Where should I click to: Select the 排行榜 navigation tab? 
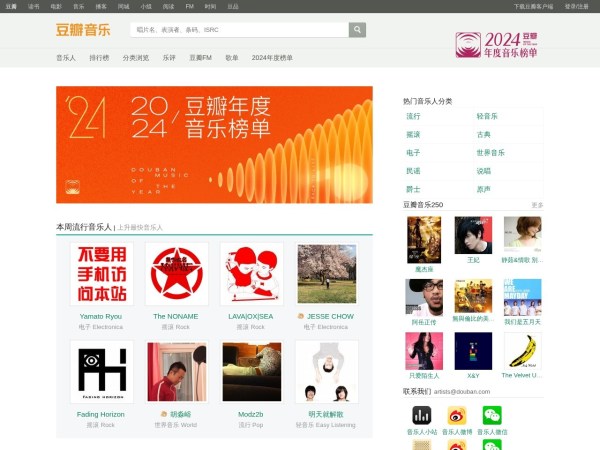coord(99,58)
